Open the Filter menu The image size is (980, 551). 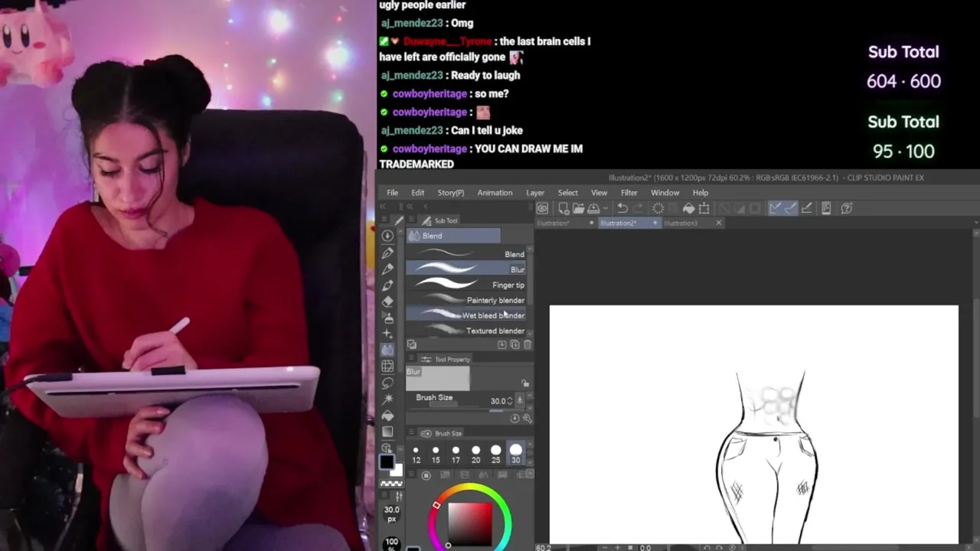coord(629,193)
